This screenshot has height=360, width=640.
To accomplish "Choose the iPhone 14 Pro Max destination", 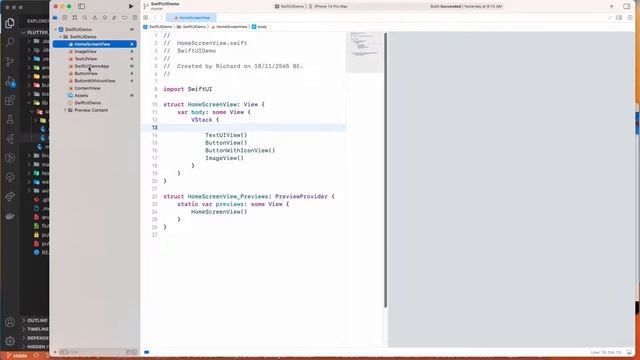I will 328,7.
